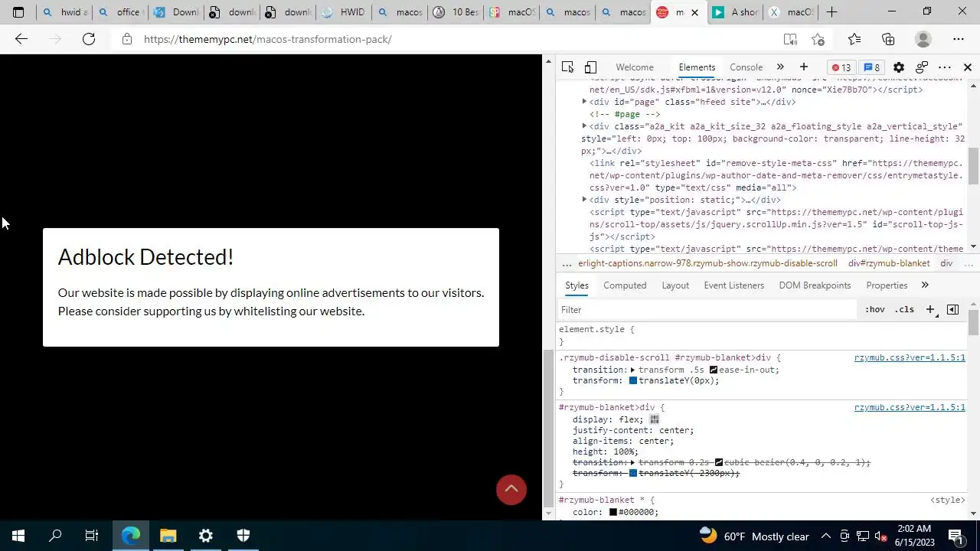Open the Windows Start menu

[18, 536]
